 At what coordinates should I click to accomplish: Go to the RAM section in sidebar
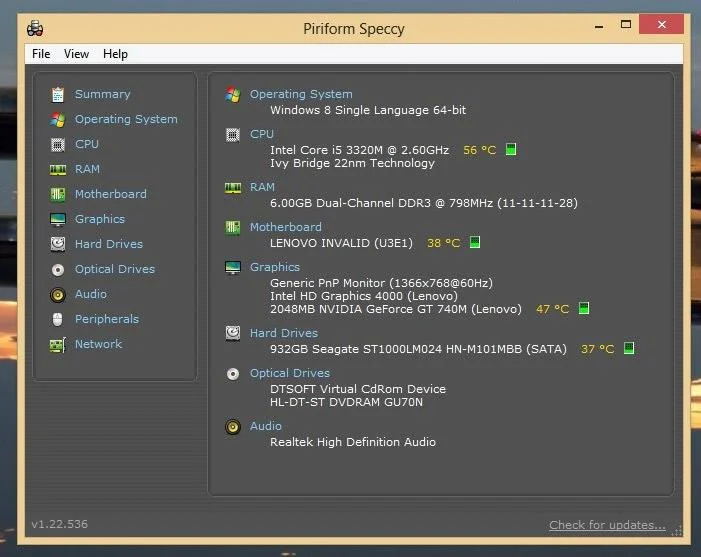(87, 169)
